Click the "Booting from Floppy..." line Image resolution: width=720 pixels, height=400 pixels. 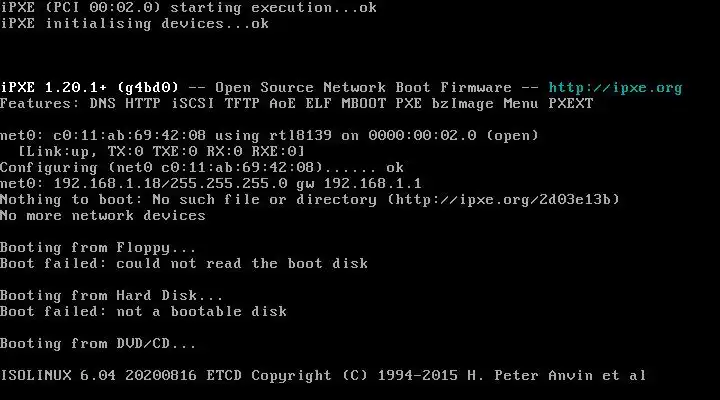coord(98,247)
